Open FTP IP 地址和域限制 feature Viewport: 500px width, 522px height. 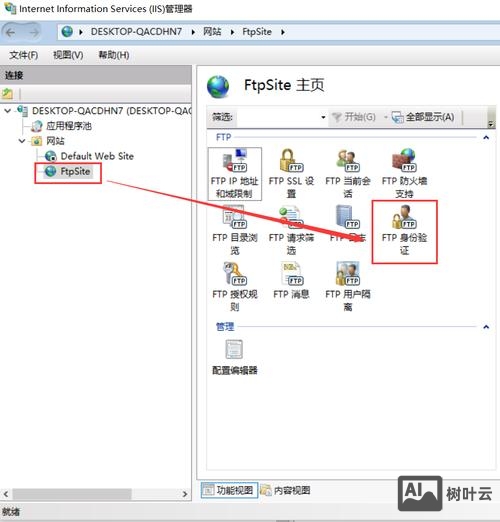235,174
